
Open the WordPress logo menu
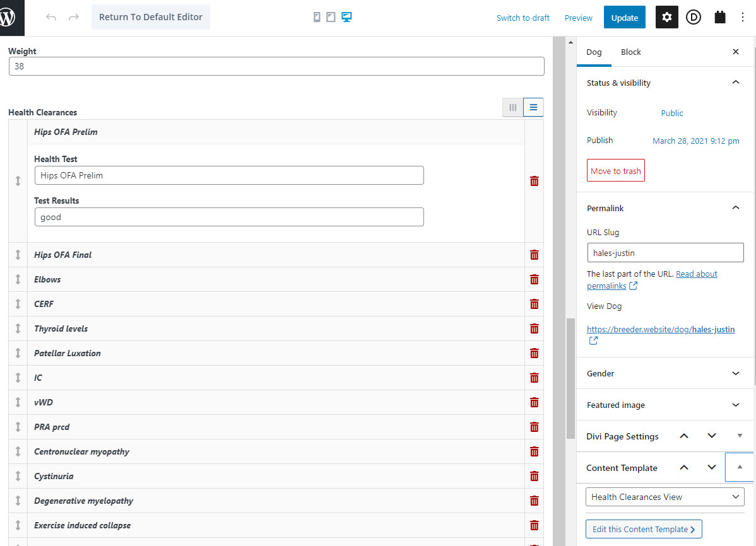[11, 18]
